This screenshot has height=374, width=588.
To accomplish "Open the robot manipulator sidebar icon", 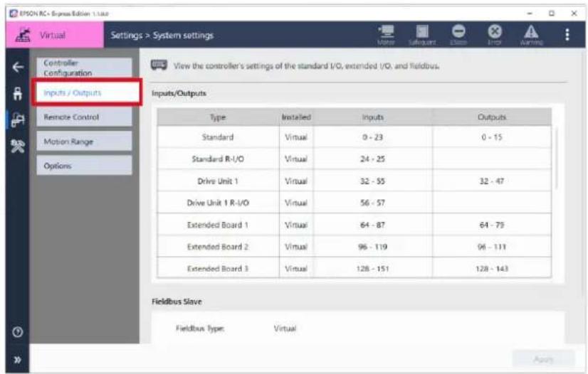I will [18, 93].
